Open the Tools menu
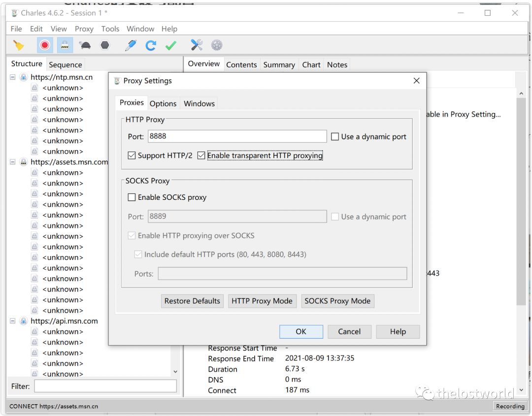 point(110,29)
